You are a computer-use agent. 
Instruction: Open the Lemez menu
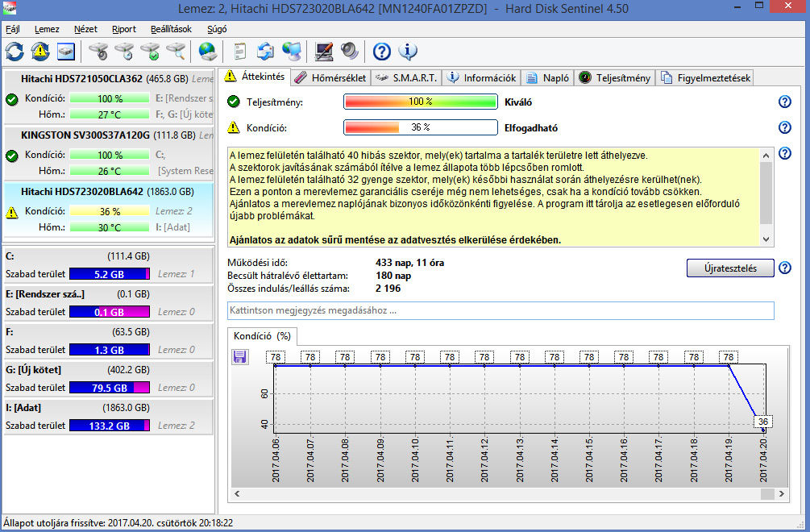(47, 29)
